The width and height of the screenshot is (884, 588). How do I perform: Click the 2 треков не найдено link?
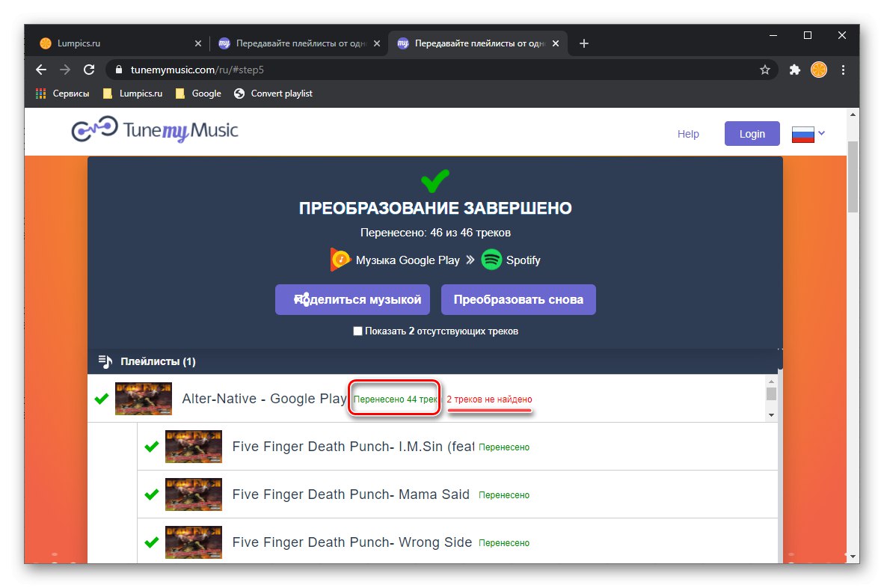[489, 399]
